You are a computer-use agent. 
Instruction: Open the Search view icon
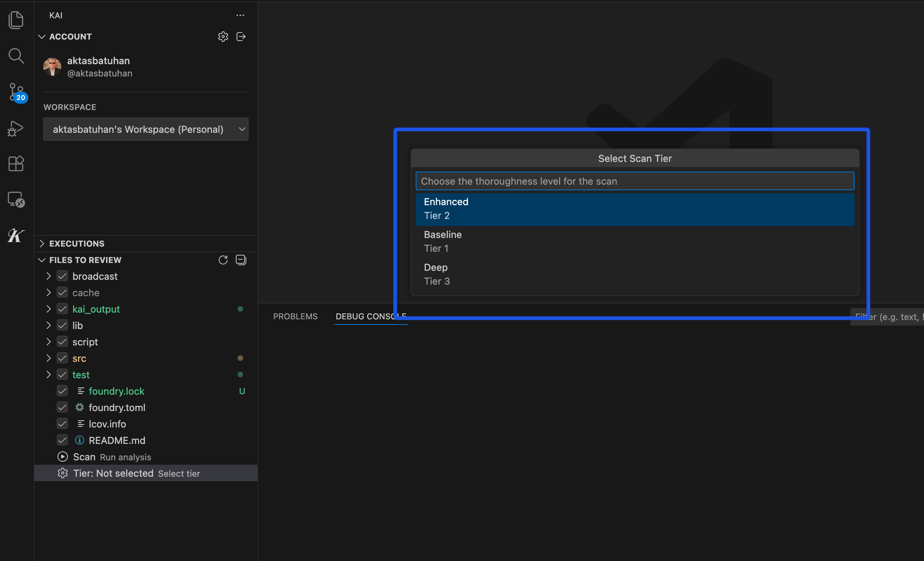(16, 56)
